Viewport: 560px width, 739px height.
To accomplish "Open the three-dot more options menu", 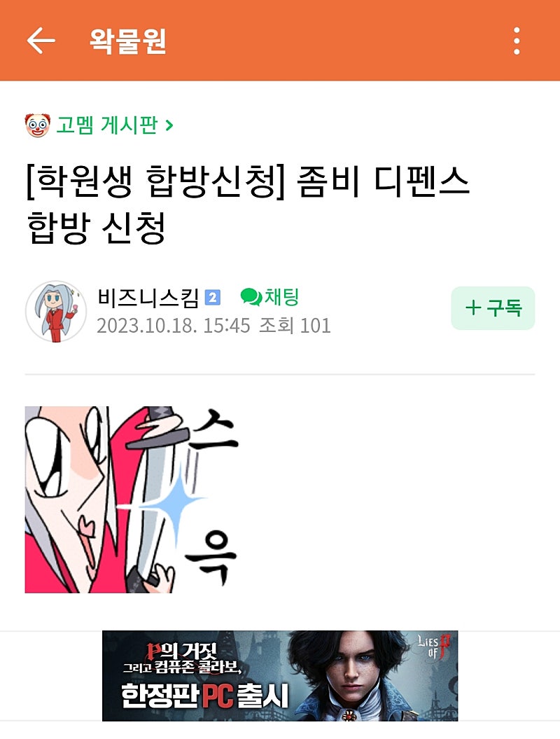I will tap(517, 41).
